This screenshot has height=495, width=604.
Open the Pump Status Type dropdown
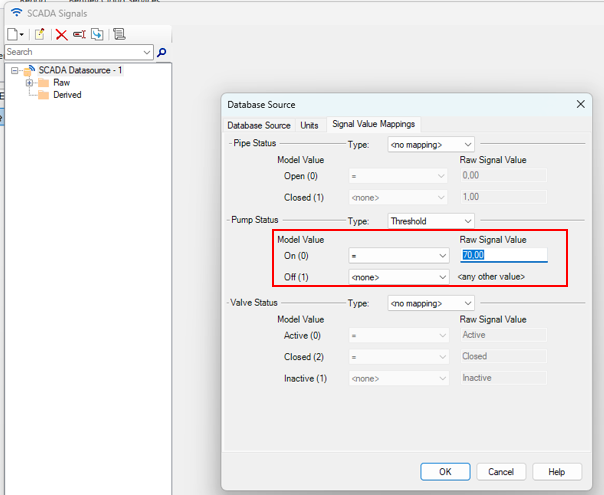431,220
